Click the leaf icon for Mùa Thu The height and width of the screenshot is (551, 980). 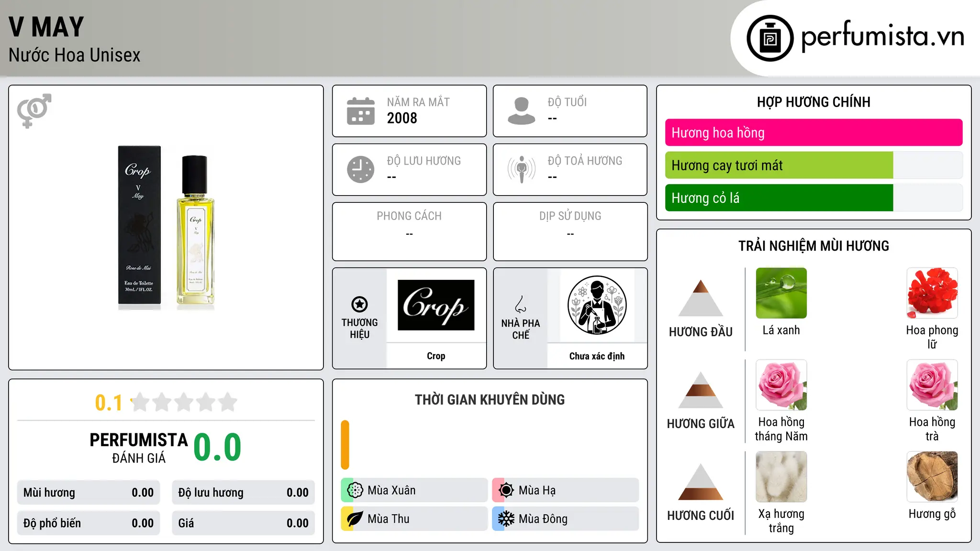point(355,519)
